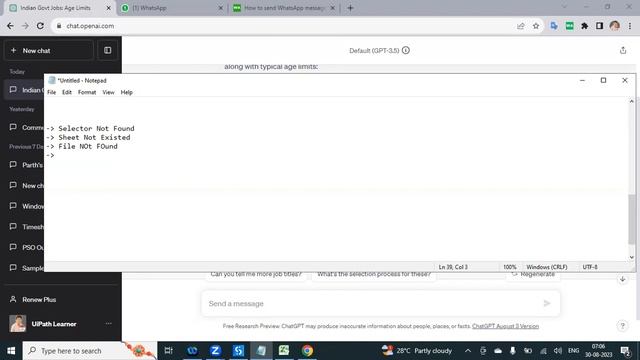Open the Notepad Format menu

(87, 92)
